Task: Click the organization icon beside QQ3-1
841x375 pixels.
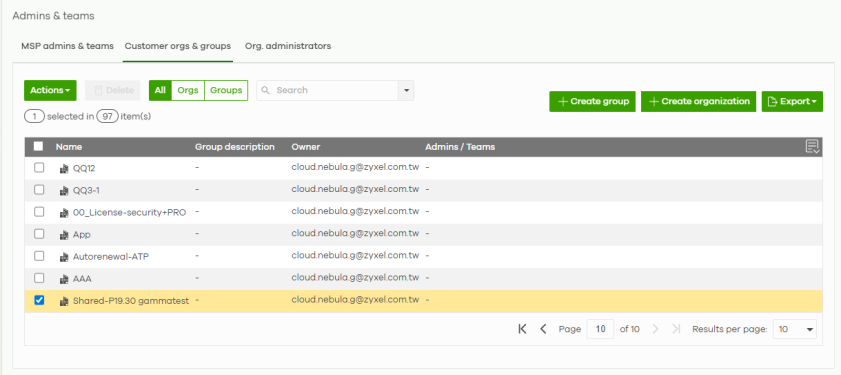Action: (64, 190)
